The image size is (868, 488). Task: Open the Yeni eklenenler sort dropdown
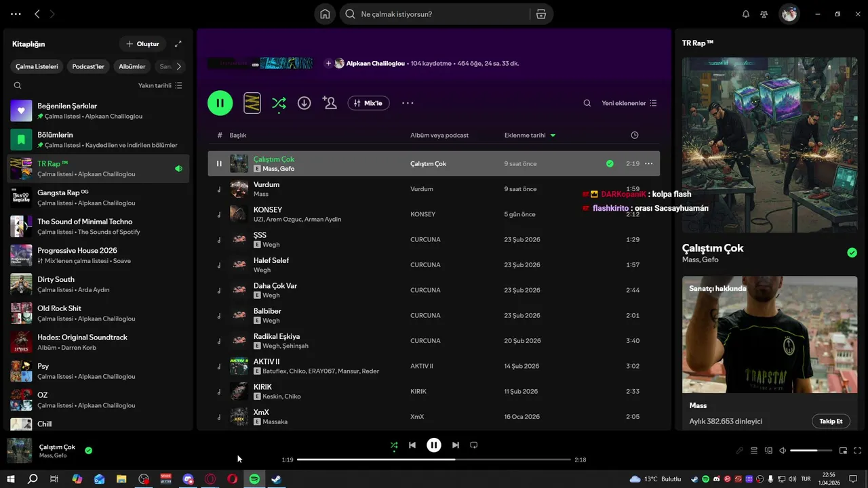click(629, 103)
